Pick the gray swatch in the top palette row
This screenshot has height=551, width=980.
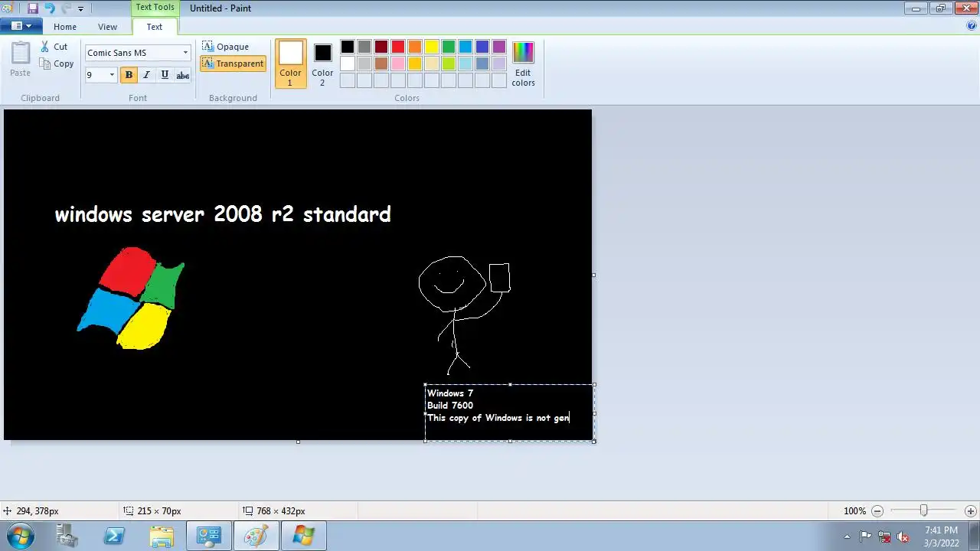pyautogui.click(x=364, y=47)
